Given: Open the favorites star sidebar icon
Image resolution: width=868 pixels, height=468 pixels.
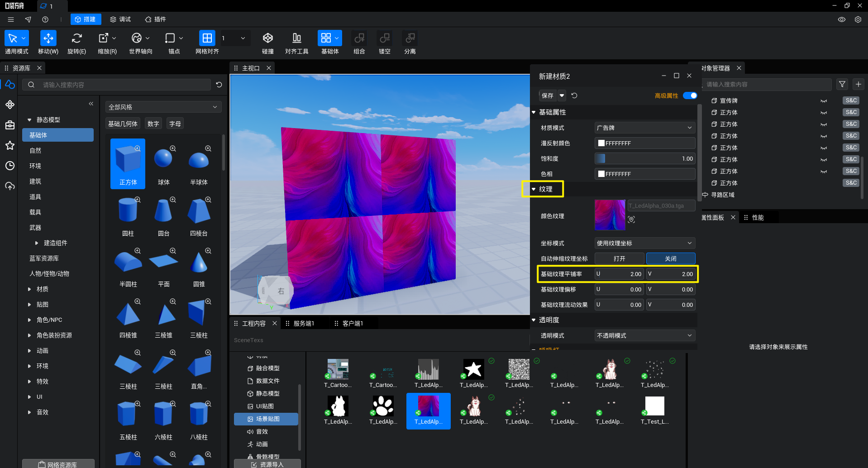Looking at the screenshot, I should [x=10, y=145].
